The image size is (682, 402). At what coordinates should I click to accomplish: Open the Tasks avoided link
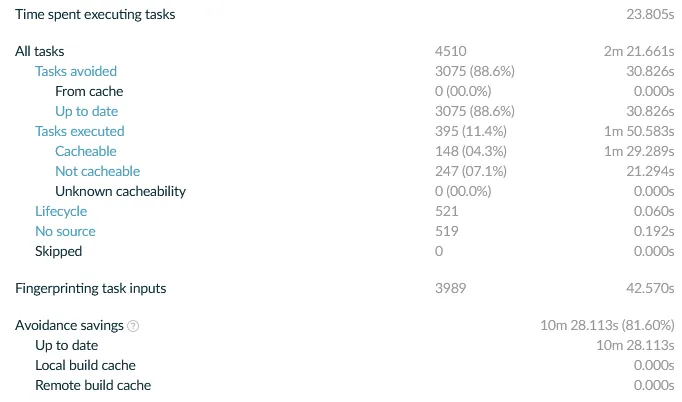[x=76, y=71]
